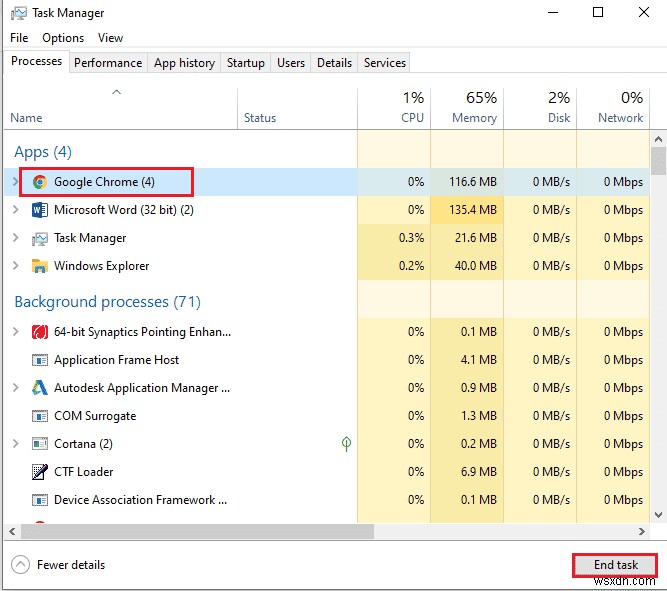Click the vertical scrollbar thumb

click(658, 160)
